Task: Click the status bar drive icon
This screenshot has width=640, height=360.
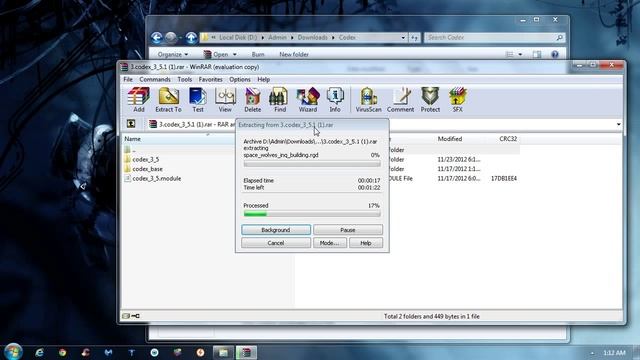Action: click(126, 316)
